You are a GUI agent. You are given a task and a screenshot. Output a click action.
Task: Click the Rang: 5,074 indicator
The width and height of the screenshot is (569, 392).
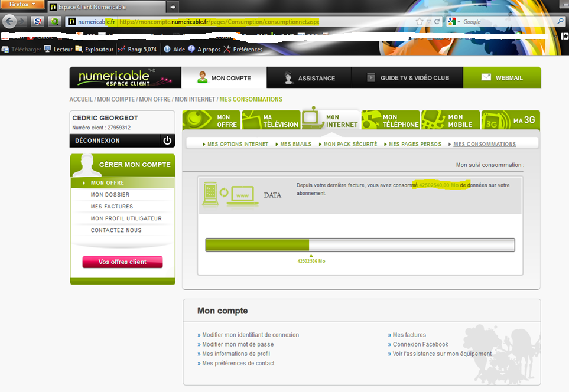[x=137, y=50]
